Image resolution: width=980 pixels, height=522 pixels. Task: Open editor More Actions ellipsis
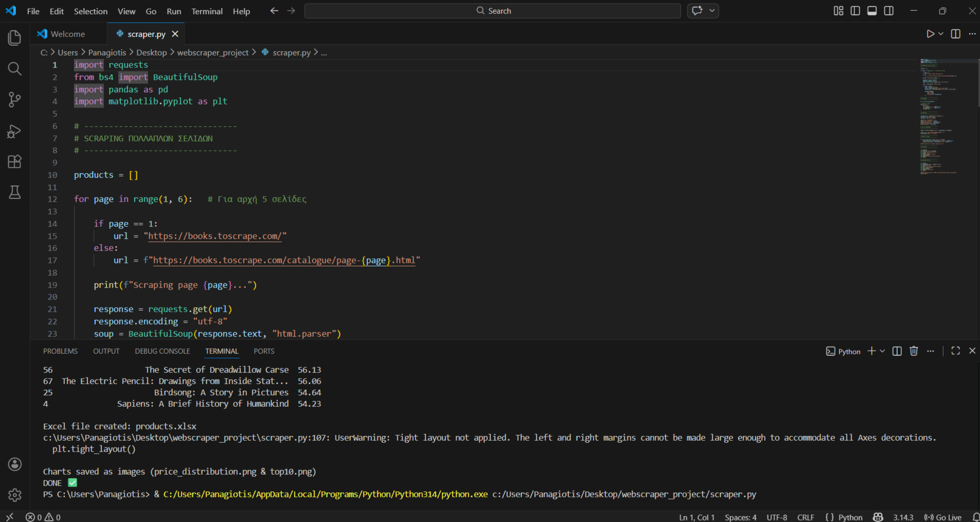click(x=972, y=34)
